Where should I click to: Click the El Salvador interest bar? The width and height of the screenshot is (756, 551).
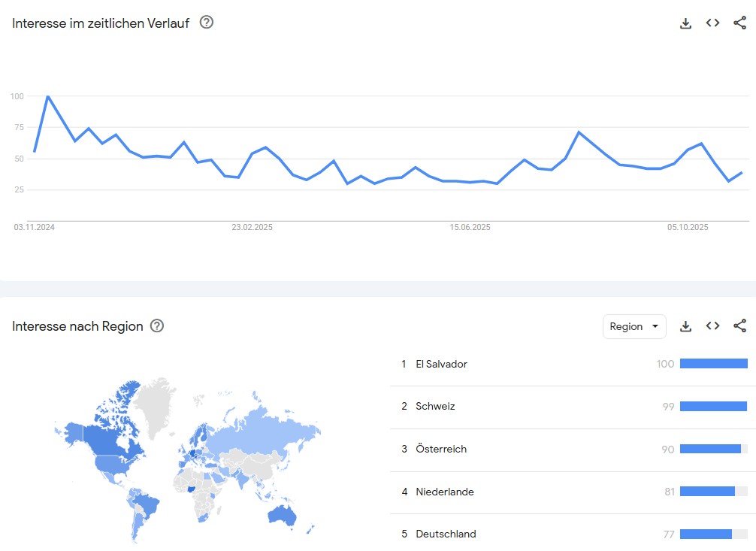click(713, 364)
